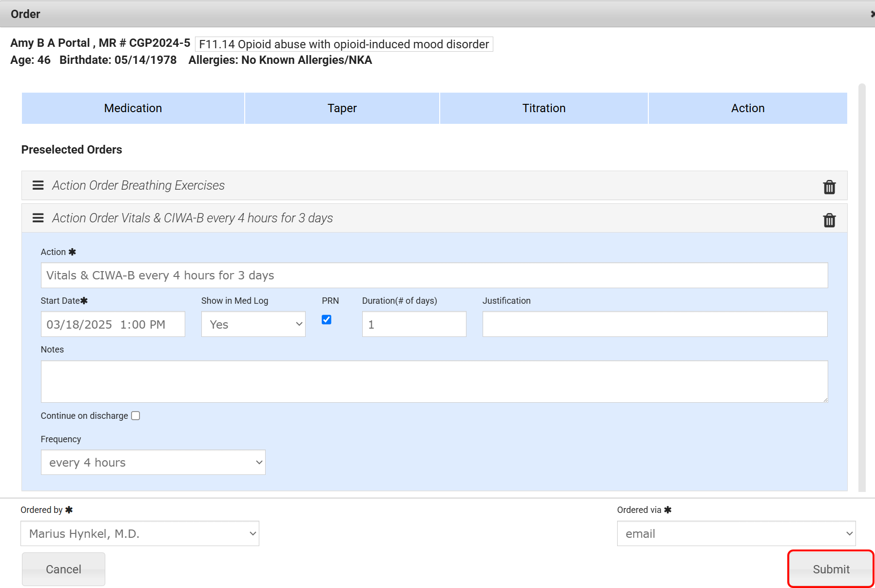Click into the Notes text area

pos(434,381)
